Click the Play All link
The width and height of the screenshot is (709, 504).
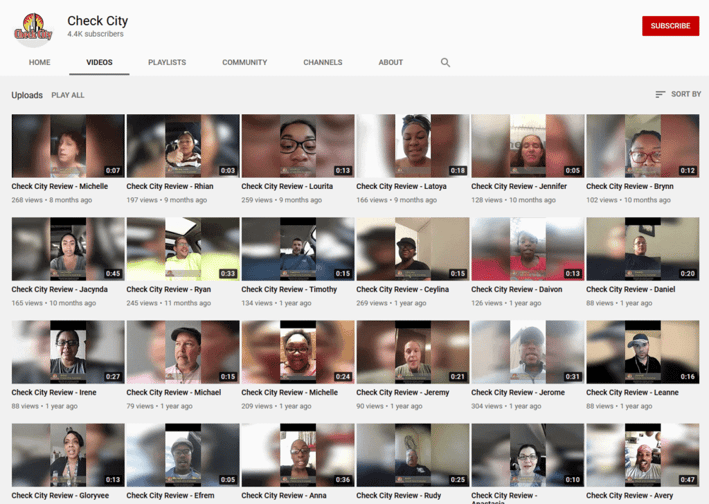pyautogui.click(x=68, y=95)
